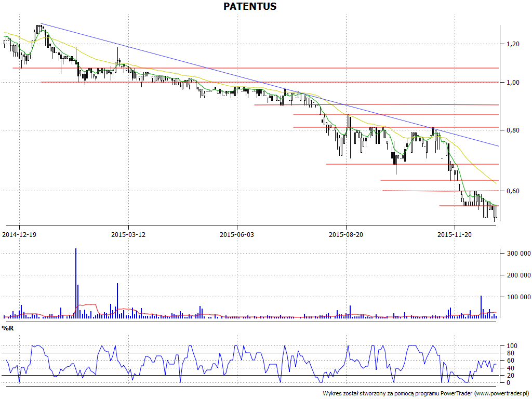
Task: Click the 0 level on %R axis
Action: [508, 383]
